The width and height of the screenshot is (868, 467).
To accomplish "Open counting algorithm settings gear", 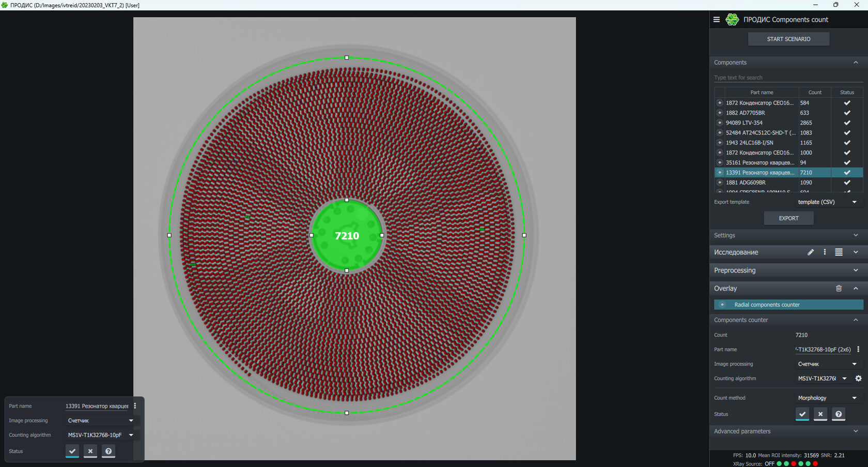I will pos(859,378).
